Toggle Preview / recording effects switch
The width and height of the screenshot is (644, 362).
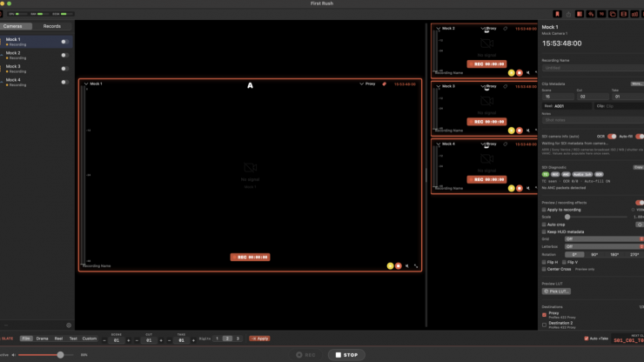tap(640, 203)
